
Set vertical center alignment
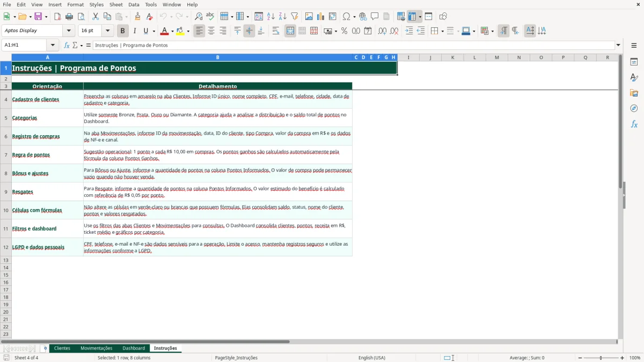(x=249, y=31)
